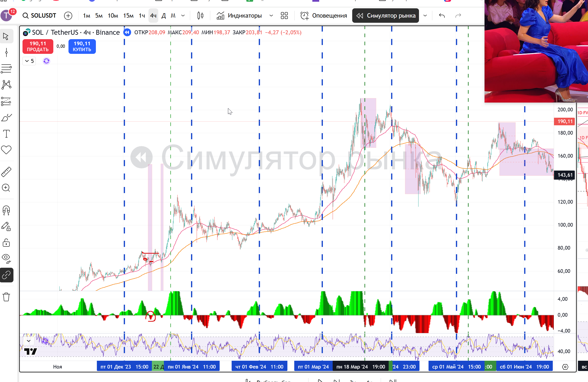
Task: Activate the Zoom in tool
Action: coord(6,188)
